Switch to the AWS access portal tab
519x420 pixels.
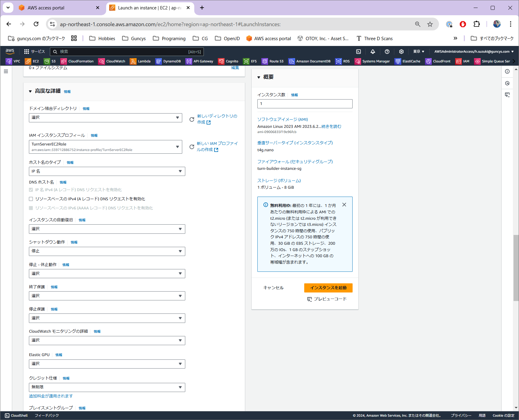pyautogui.click(x=59, y=8)
